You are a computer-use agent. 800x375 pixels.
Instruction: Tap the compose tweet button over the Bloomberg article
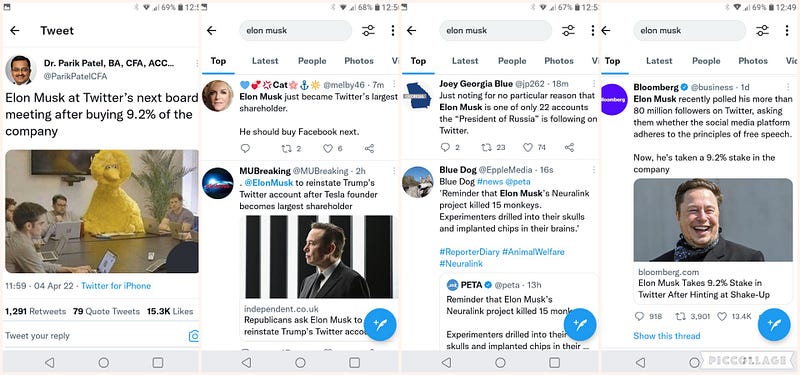[774, 324]
